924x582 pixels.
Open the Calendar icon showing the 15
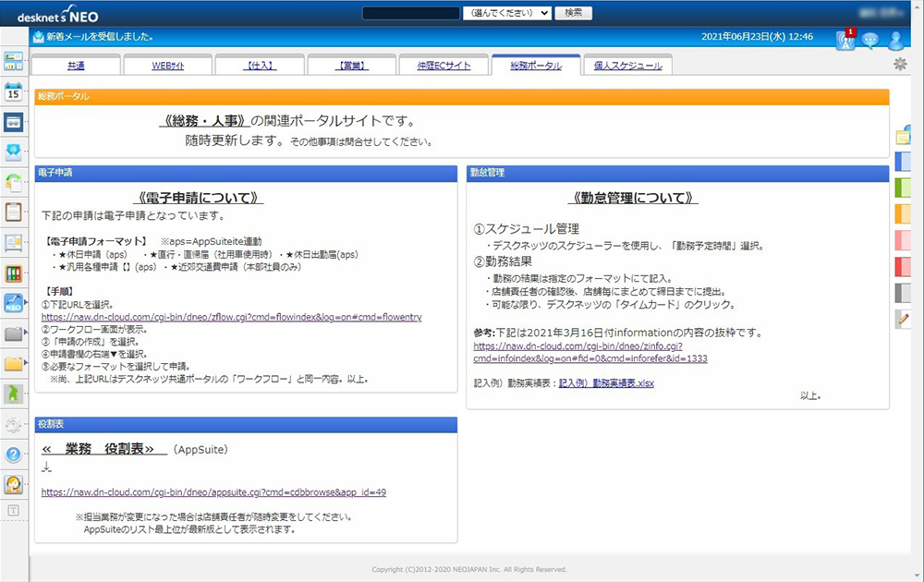(14, 91)
